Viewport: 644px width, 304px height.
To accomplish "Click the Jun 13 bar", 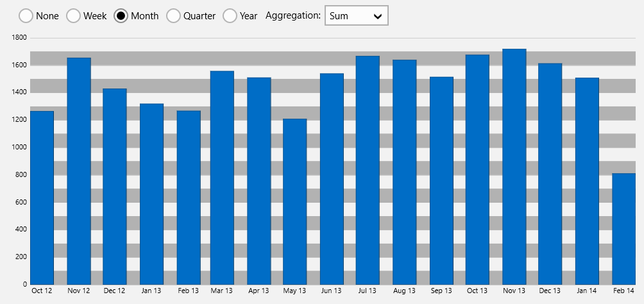I will click(x=332, y=179).
